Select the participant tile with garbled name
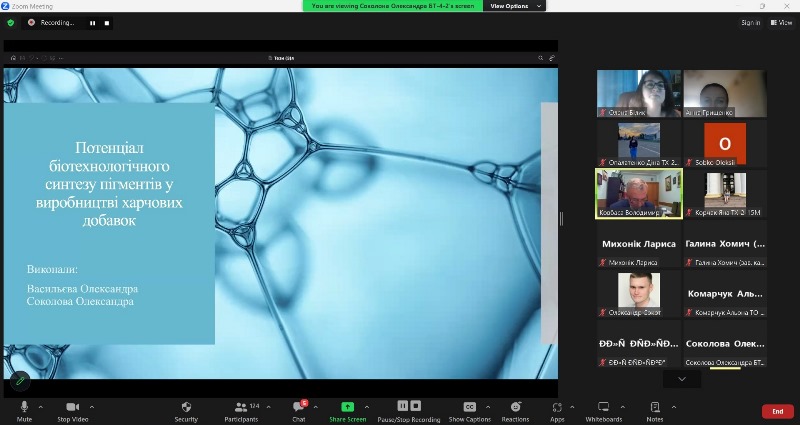Viewport: 800px width, 425px height. click(x=639, y=344)
